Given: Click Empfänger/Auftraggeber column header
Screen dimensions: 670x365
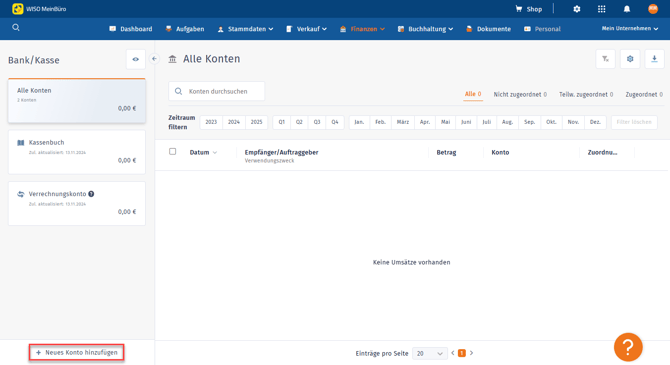Looking at the screenshot, I should 281,152.
